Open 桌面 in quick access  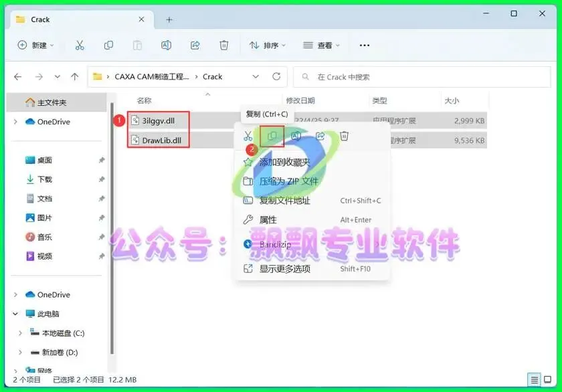tap(45, 160)
